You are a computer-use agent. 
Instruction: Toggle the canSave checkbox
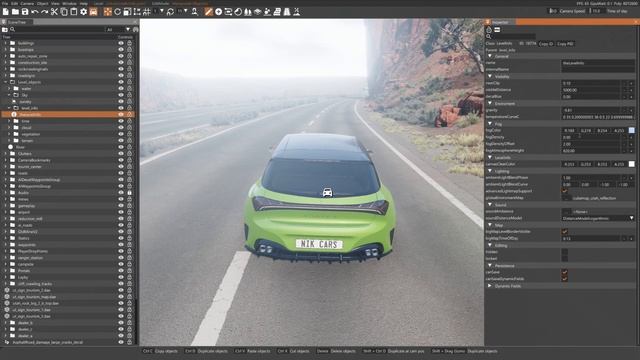[565, 272]
